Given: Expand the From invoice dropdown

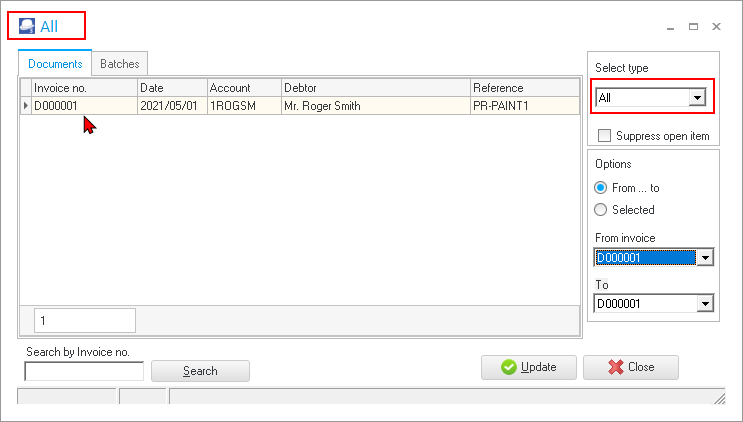Looking at the screenshot, I should 705,258.
